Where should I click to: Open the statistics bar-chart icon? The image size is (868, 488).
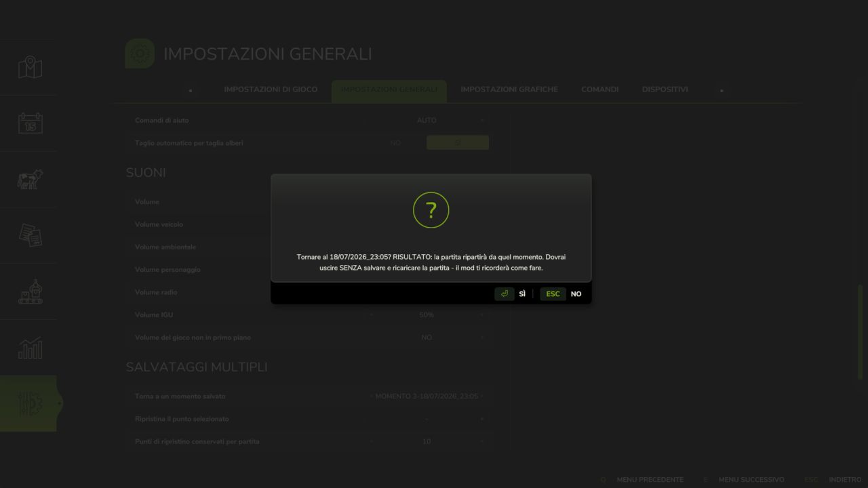point(30,348)
